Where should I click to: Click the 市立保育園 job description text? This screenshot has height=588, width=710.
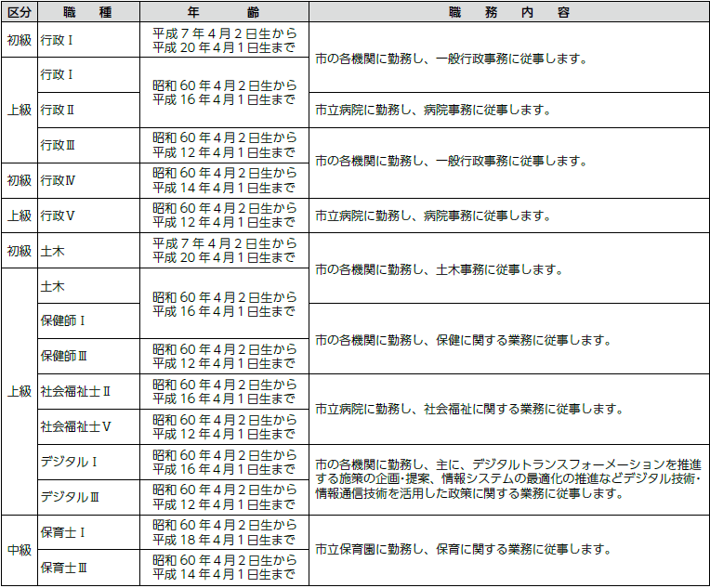tap(463, 550)
